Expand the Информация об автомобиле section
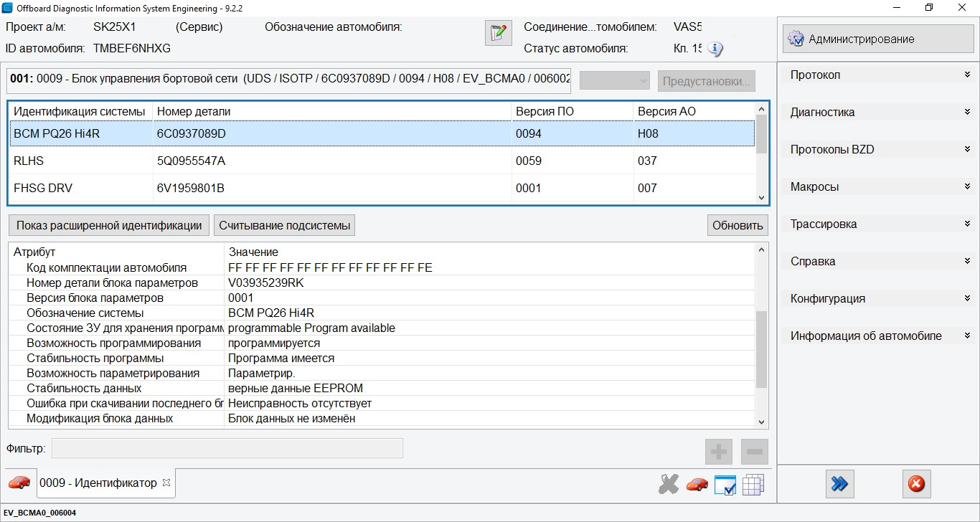This screenshot has width=980, height=522. tap(969, 335)
